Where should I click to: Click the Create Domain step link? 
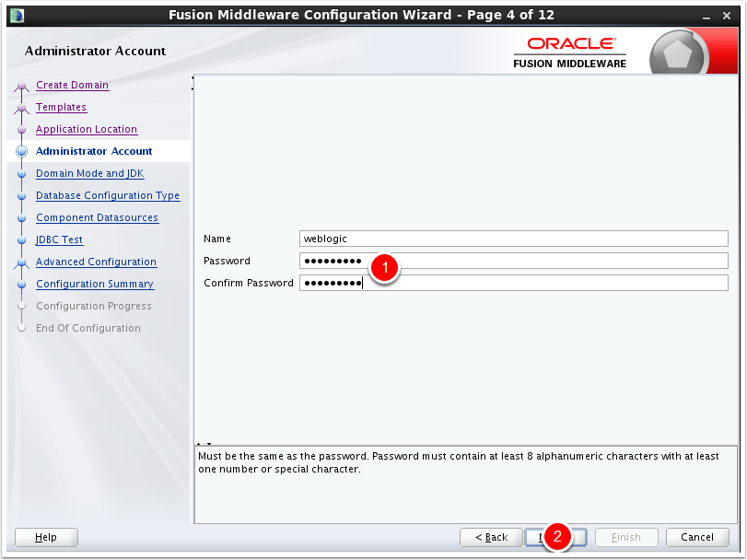pos(72,85)
